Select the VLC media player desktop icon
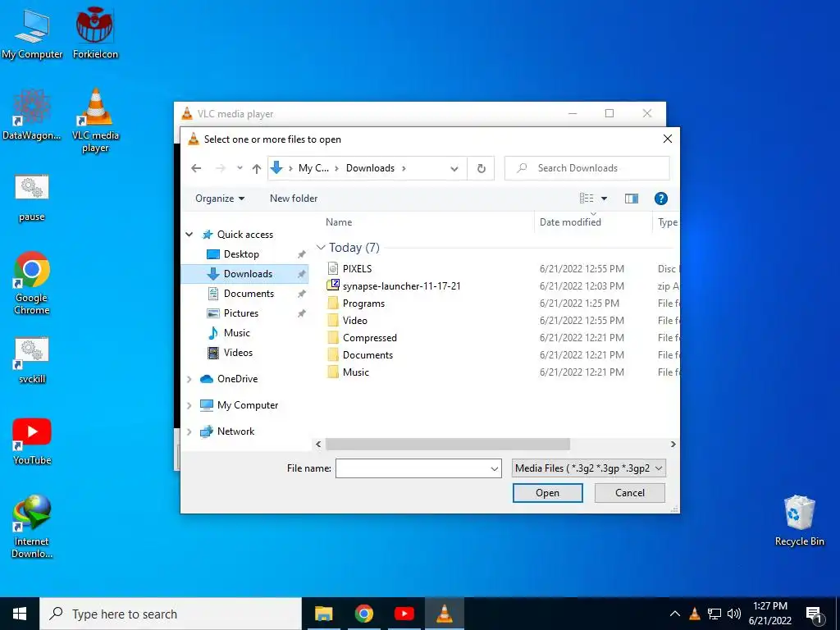The height and width of the screenshot is (630, 840). [95, 120]
